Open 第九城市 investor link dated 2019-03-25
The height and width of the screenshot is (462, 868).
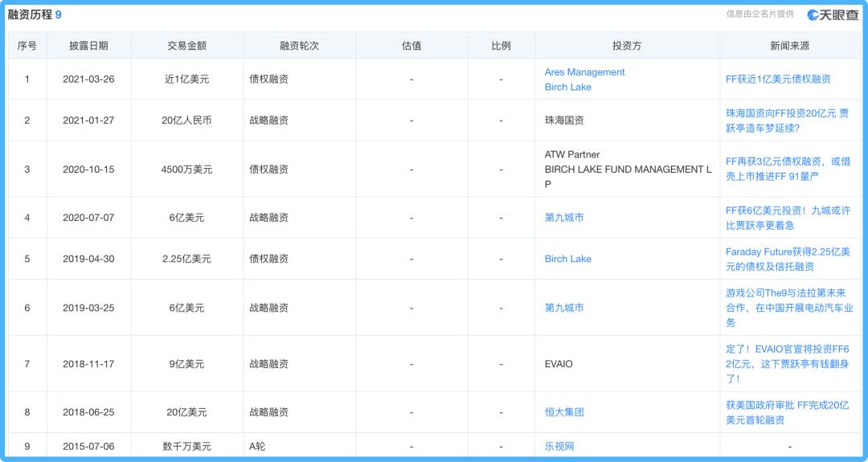coord(564,308)
